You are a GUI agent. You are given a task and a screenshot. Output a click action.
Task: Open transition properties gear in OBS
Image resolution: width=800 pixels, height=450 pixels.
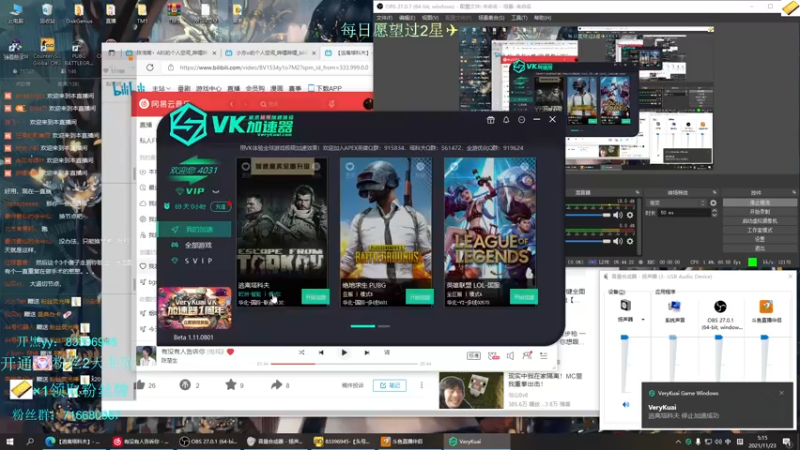713,203
